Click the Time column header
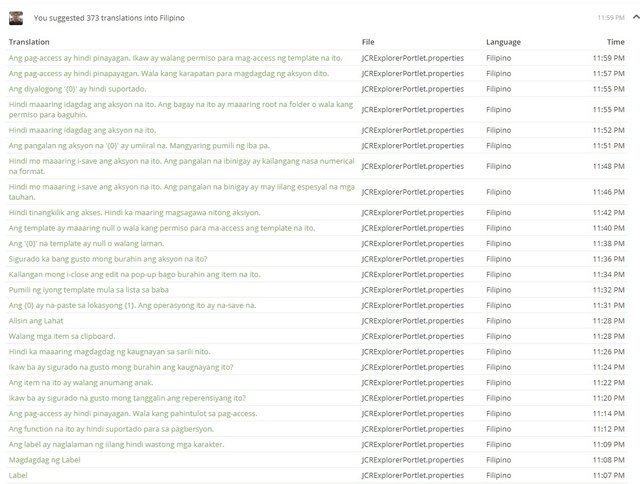Screen dimensions: 640x484 point(615,42)
